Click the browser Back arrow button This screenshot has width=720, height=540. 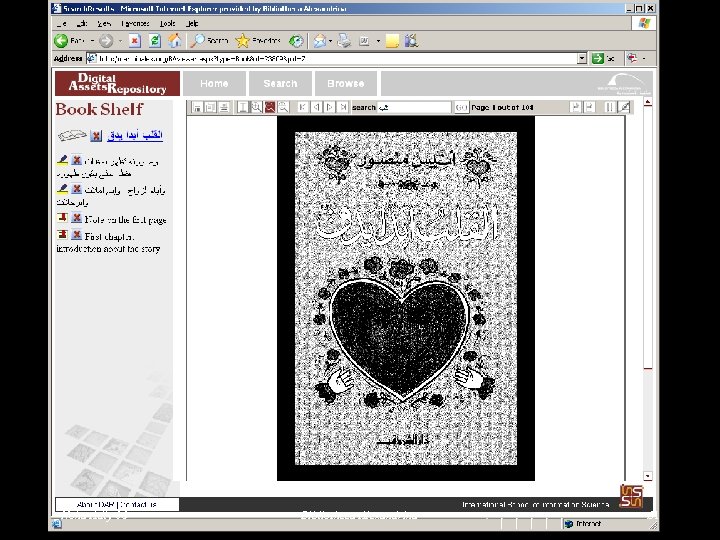click(61, 41)
